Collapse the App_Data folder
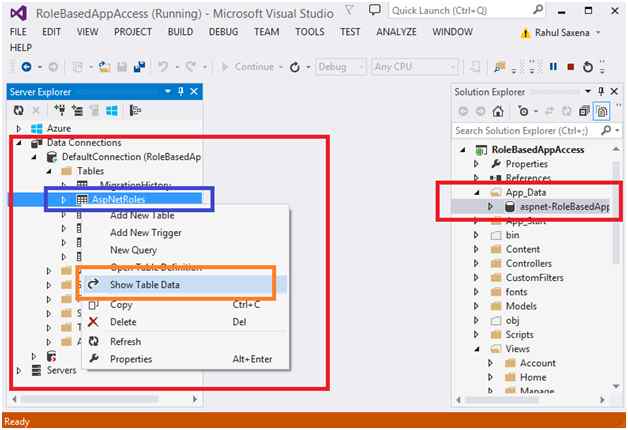The width and height of the screenshot is (628, 430). click(477, 193)
